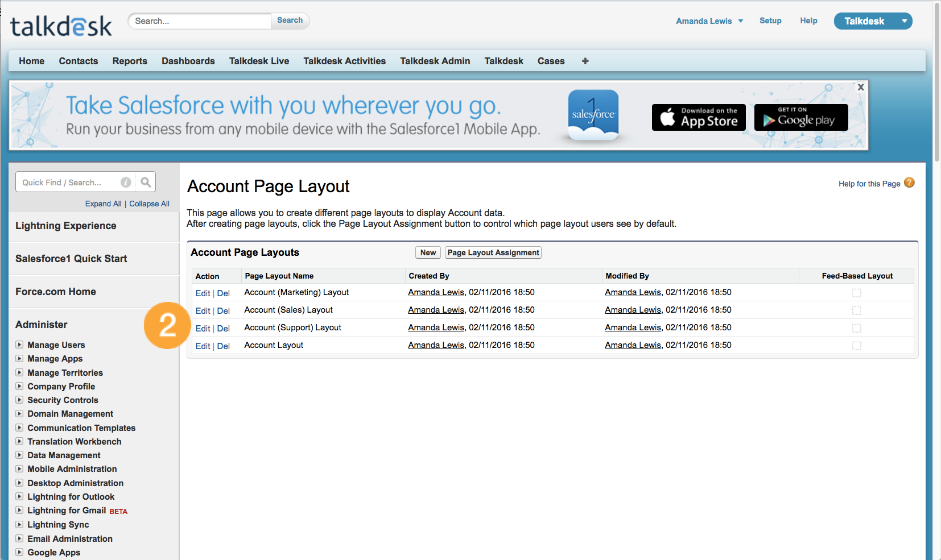This screenshot has width=941, height=560.
Task: Click the Quick Find magnifier icon
Action: [146, 182]
